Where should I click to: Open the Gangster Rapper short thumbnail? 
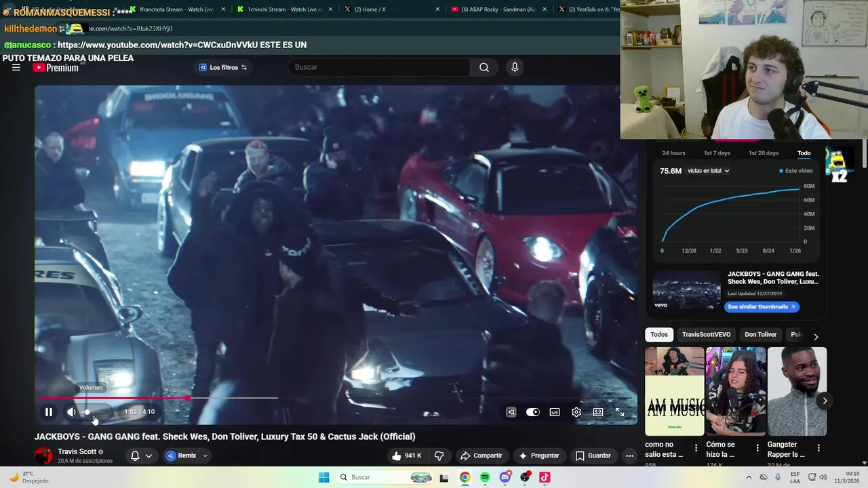tap(797, 391)
